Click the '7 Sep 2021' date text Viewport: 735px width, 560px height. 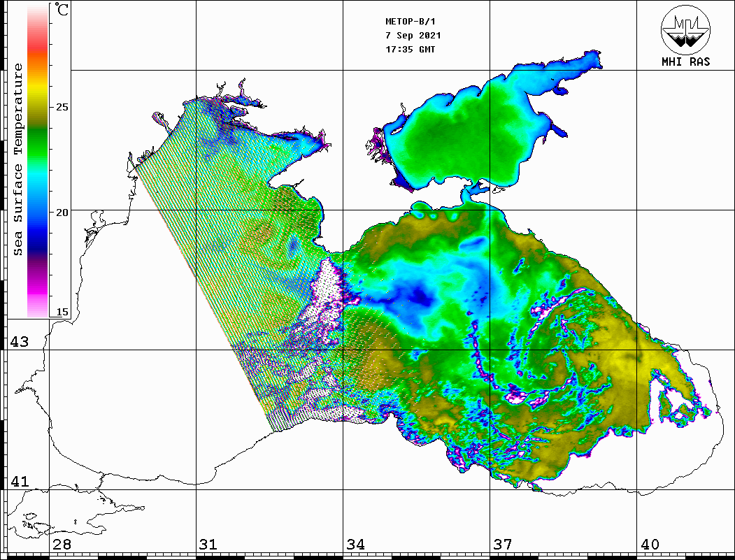(x=413, y=36)
